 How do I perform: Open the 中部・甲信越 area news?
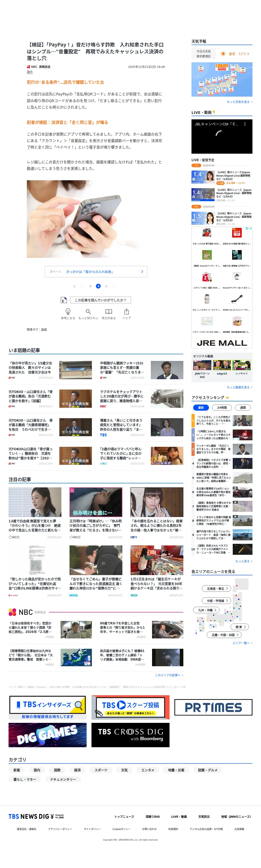point(217,600)
